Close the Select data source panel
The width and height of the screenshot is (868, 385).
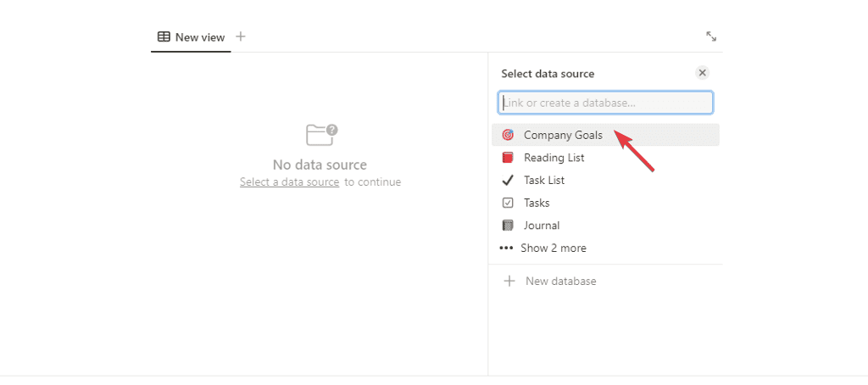pos(702,73)
